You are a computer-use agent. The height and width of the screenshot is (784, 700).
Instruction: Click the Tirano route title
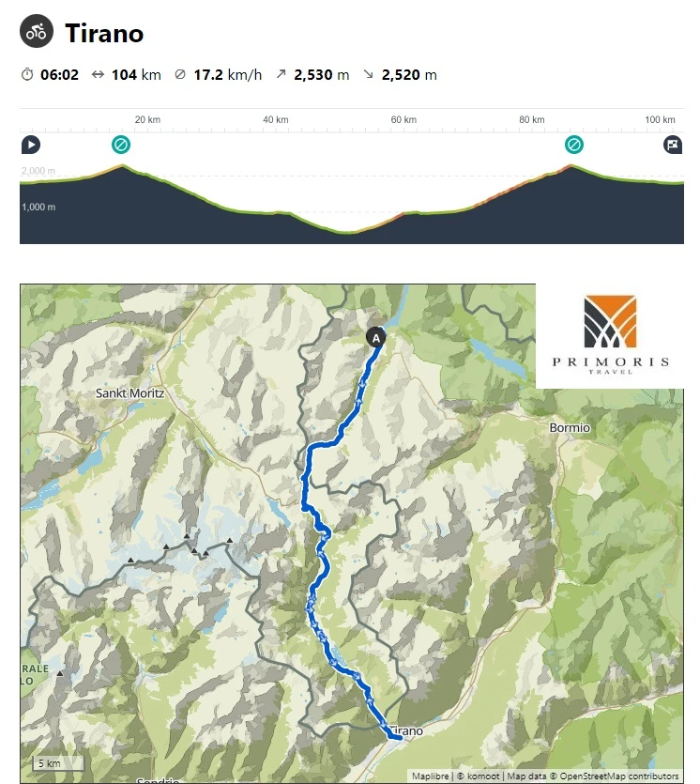(x=104, y=34)
